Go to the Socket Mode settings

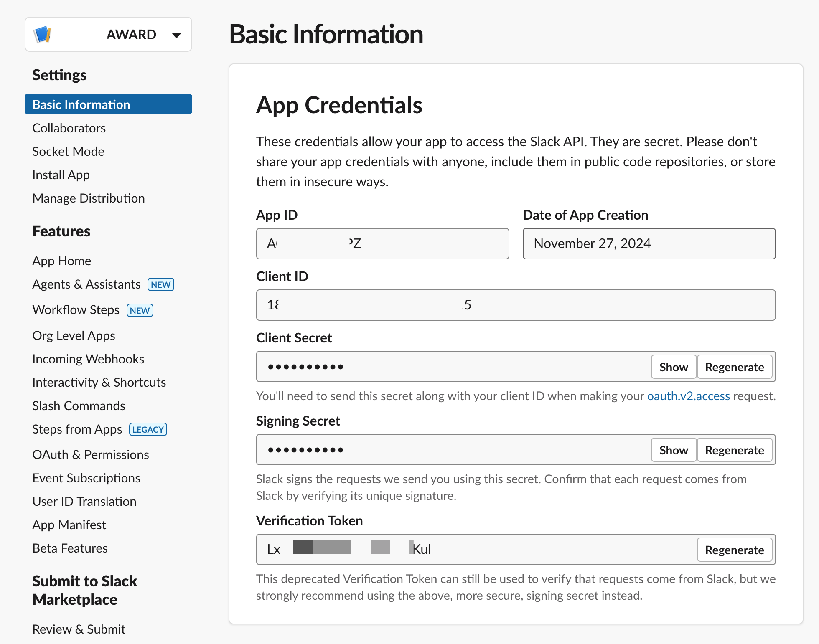pos(68,151)
